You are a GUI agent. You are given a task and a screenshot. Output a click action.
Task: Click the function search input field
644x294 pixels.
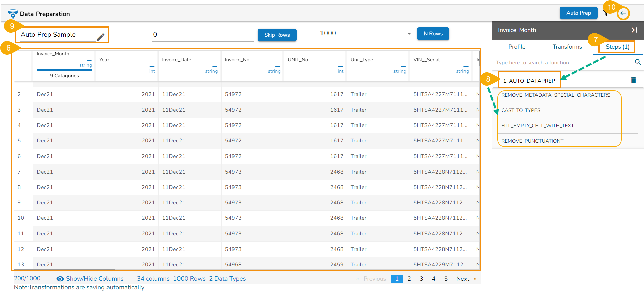coord(563,63)
